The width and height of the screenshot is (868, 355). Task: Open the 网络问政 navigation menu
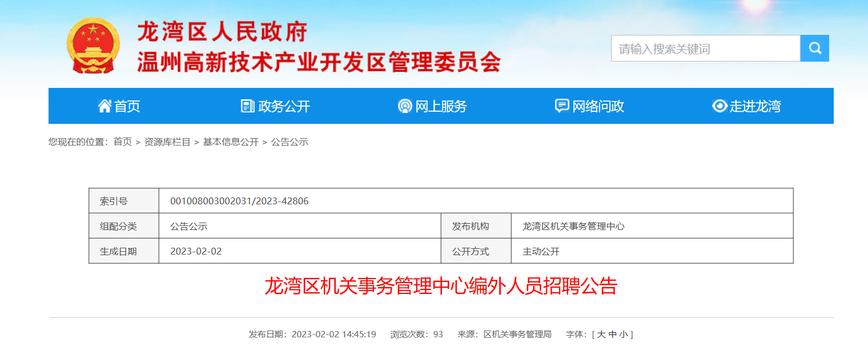pos(590,106)
